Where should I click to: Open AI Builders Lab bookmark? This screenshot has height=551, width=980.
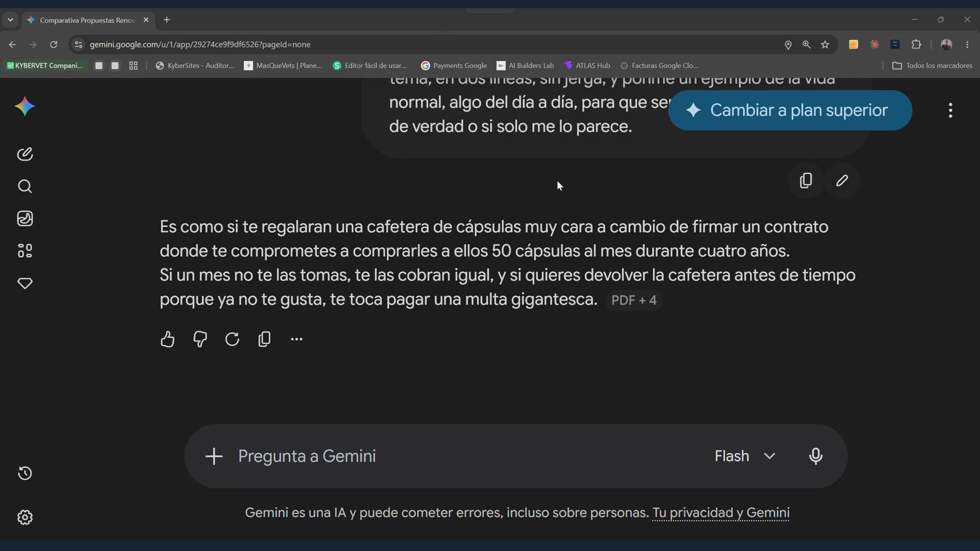[525, 65]
